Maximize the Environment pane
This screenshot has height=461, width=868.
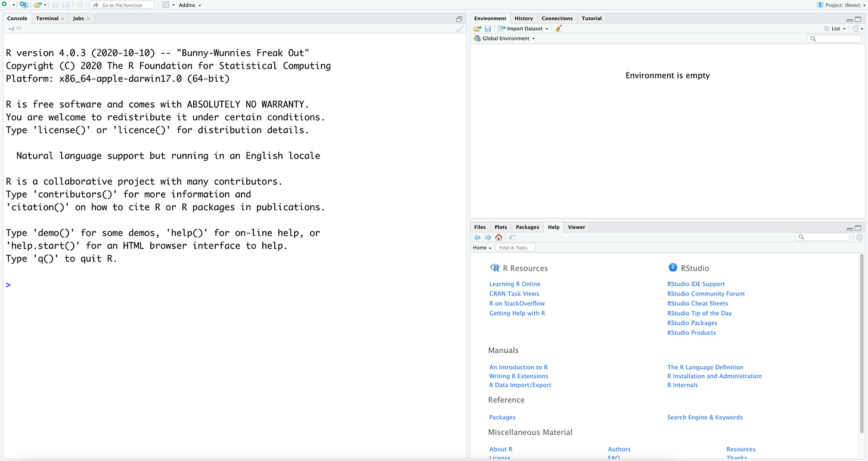pyautogui.click(x=858, y=20)
